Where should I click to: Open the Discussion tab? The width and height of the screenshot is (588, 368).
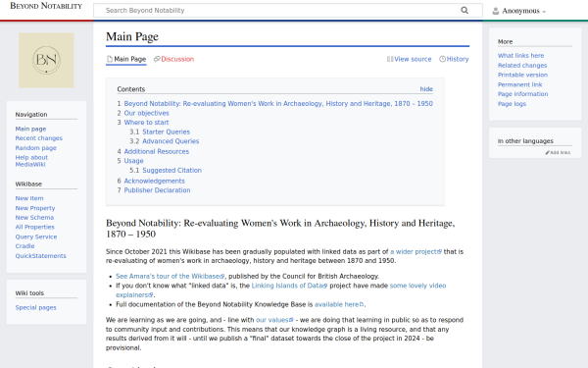(x=174, y=59)
